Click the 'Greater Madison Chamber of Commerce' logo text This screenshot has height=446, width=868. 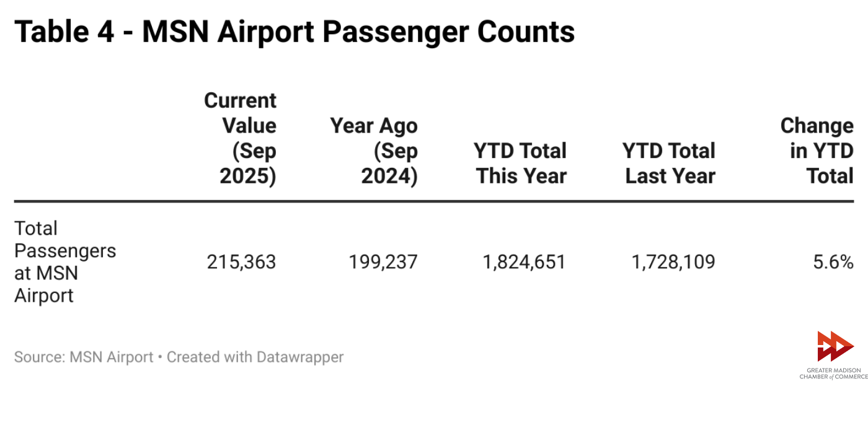[x=833, y=374]
